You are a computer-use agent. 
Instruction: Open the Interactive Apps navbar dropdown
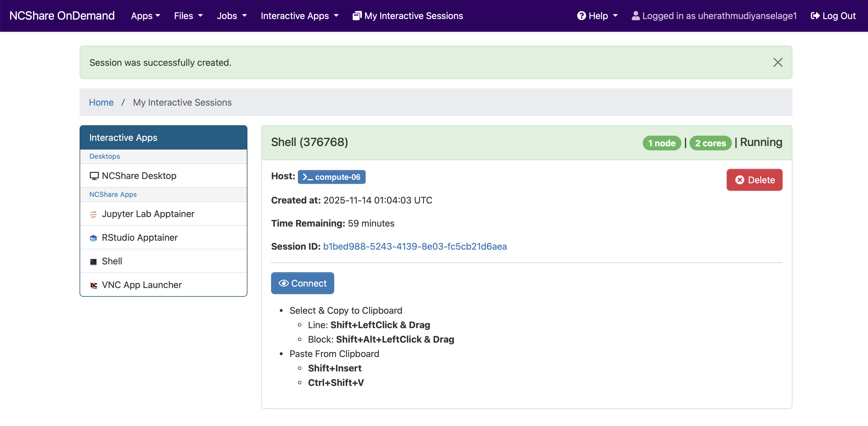tap(299, 16)
